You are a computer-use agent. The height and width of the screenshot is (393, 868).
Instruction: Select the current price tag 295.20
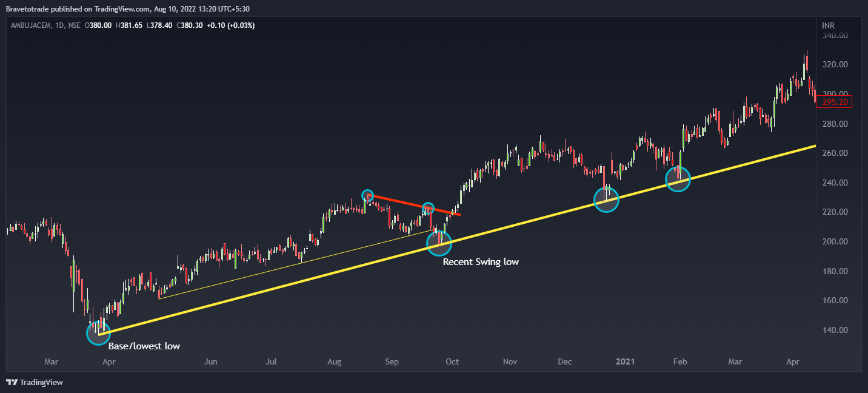point(835,102)
